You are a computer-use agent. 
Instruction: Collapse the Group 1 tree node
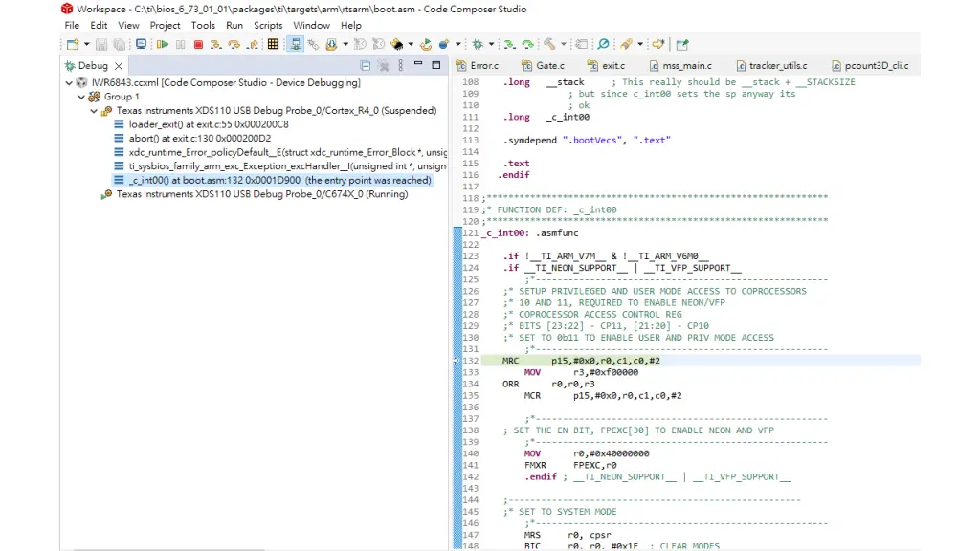[81, 97]
